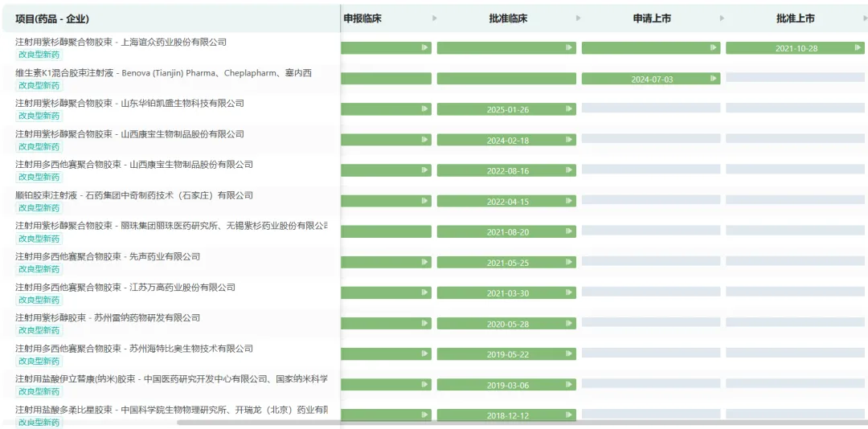The width and height of the screenshot is (868, 429).
Task: Select the 批准临床 column header
Action: pos(508,18)
